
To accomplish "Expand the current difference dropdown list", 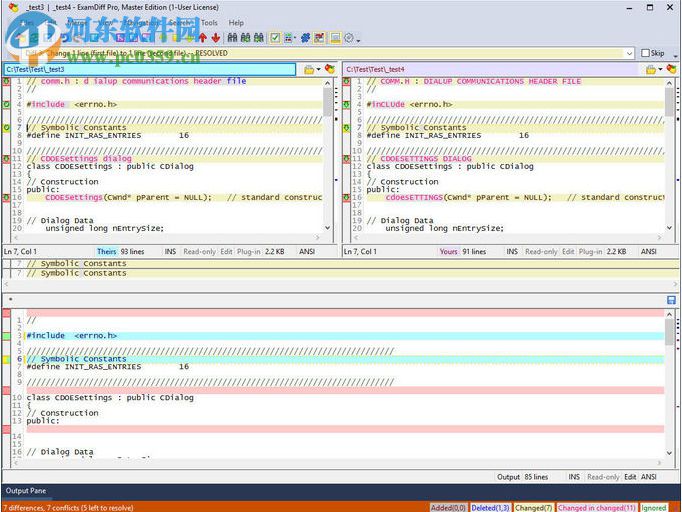I will point(630,54).
